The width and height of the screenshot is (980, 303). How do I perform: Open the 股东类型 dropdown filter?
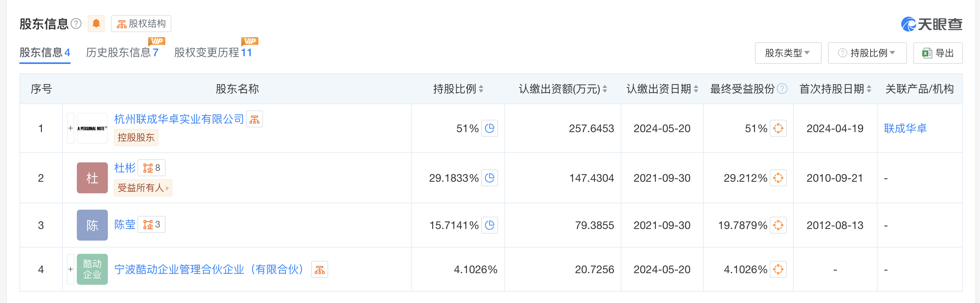[x=788, y=53]
